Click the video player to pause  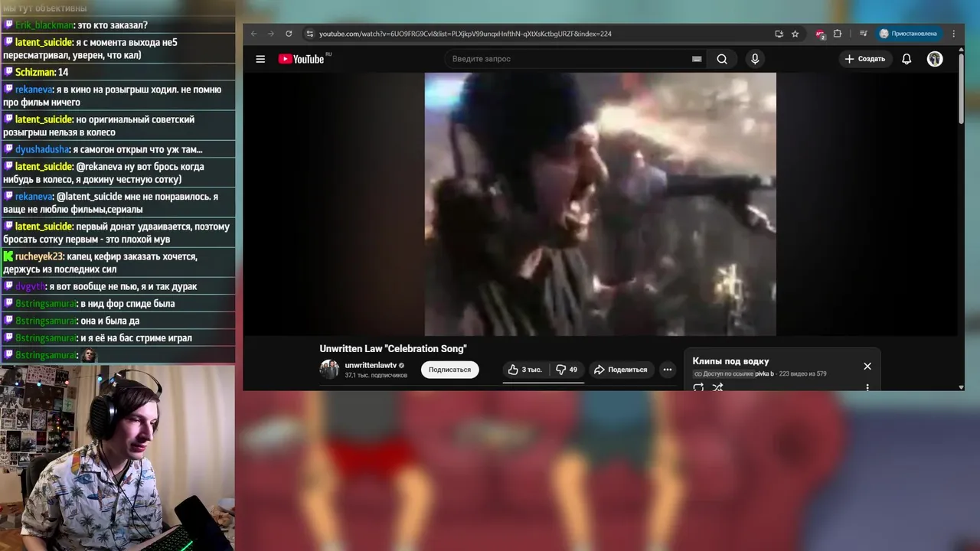(x=600, y=204)
